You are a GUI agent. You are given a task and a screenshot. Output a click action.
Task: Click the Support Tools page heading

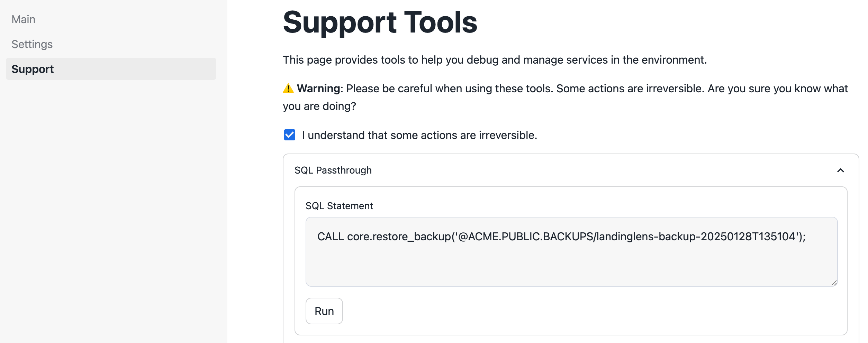point(380,22)
